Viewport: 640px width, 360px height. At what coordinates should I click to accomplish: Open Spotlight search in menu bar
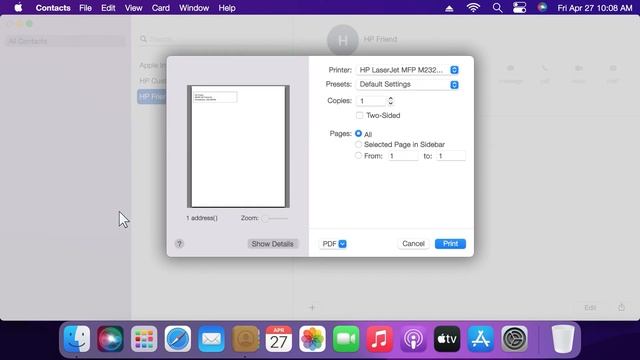click(x=497, y=8)
